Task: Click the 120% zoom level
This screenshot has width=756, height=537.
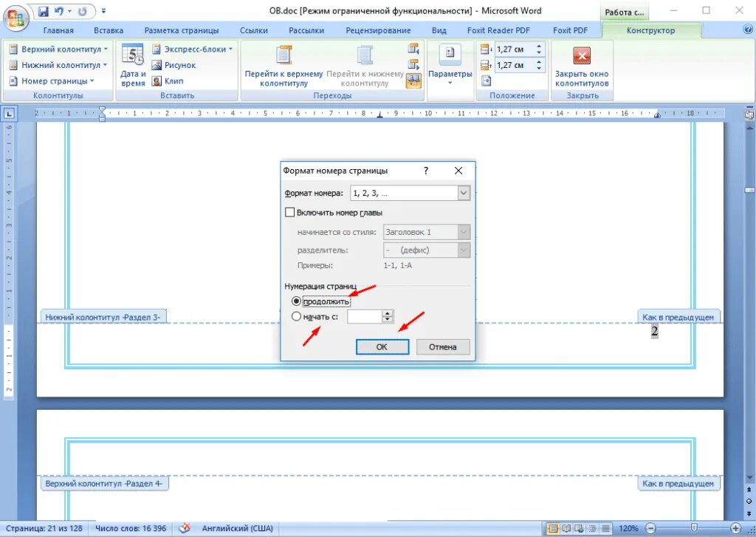Action: 628,528
